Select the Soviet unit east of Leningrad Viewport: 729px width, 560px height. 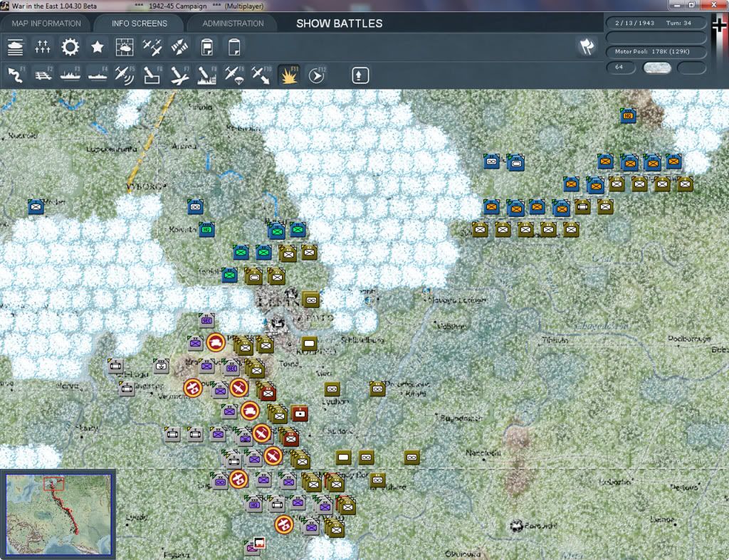coord(310,300)
